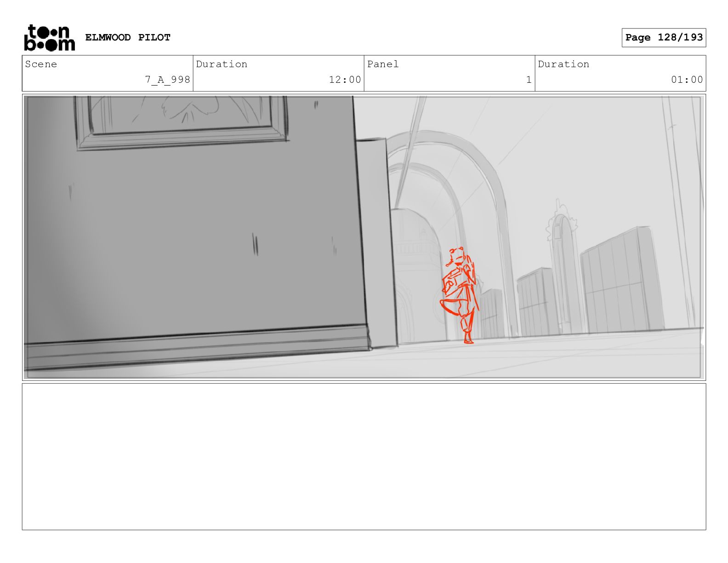Click the empty notes box below the panel
This screenshot has height=563, width=728.
click(364, 457)
